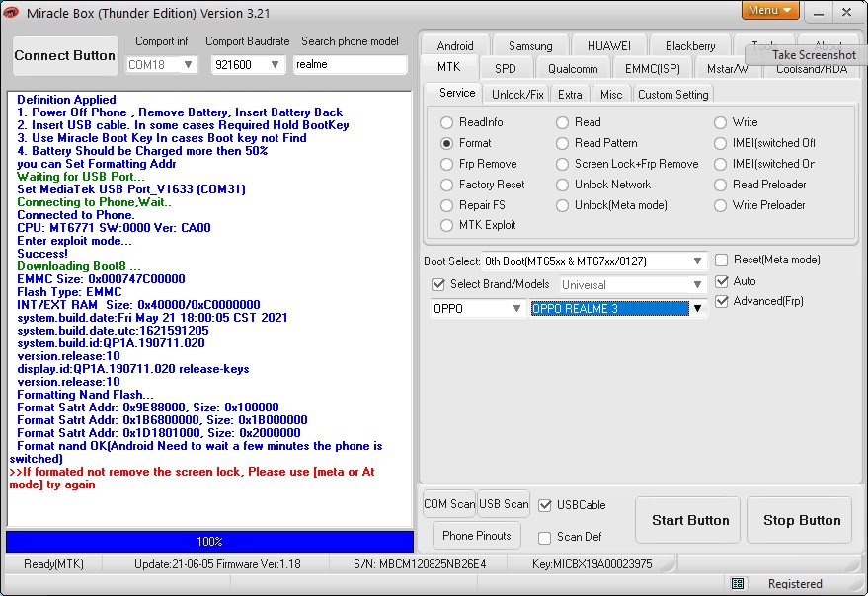Screen dimensions: 868x596
Task: Open Phone Pinouts
Action: pyautogui.click(x=477, y=536)
